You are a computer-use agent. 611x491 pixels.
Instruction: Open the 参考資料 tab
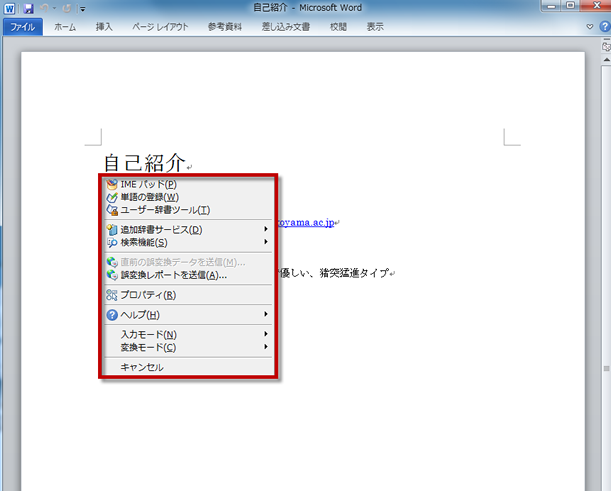coord(225,27)
